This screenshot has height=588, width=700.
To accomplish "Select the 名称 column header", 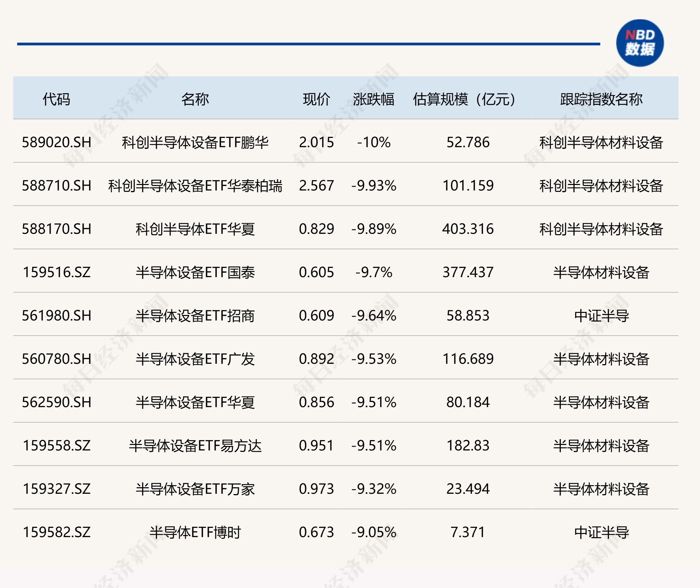I will tap(195, 99).
